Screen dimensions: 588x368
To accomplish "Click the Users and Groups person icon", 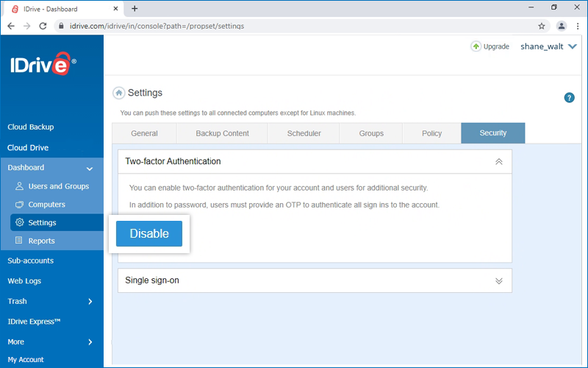I will 19,186.
